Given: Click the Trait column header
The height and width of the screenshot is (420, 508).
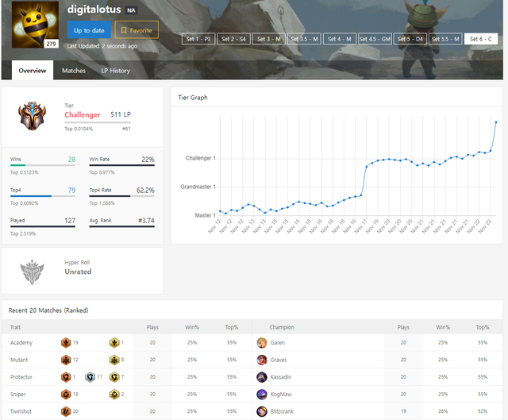Looking at the screenshot, I should [15, 327].
